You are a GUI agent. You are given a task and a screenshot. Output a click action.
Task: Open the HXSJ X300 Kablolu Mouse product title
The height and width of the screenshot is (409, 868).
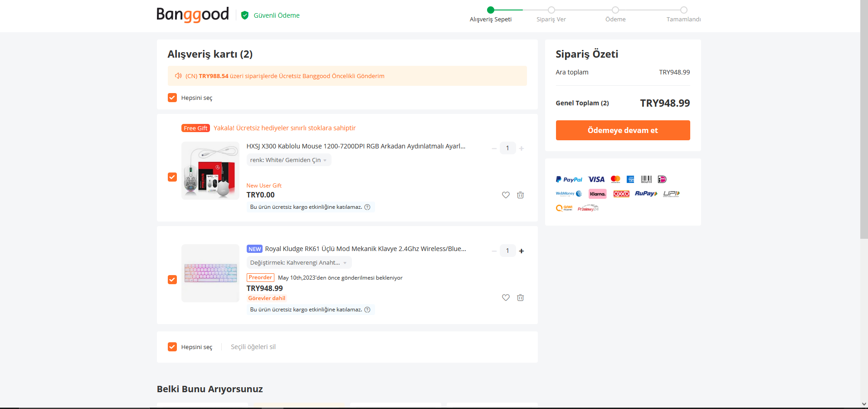click(356, 146)
